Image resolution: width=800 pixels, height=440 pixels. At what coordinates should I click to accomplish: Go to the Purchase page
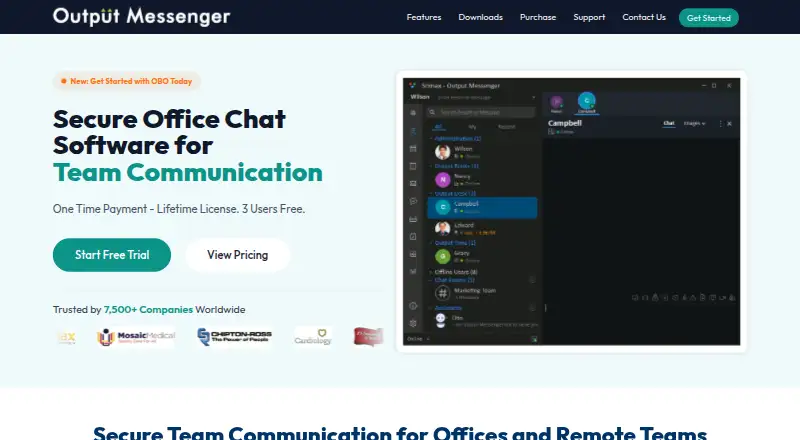tap(538, 17)
